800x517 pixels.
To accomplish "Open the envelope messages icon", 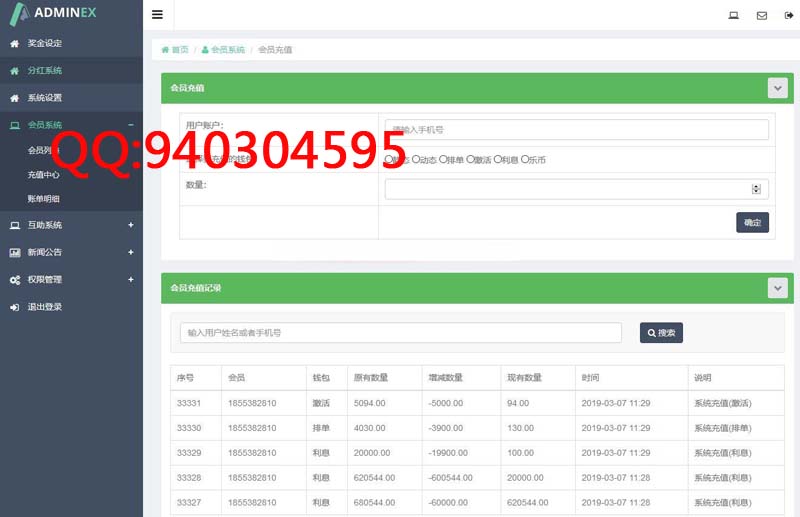I will pyautogui.click(x=762, y=15).
